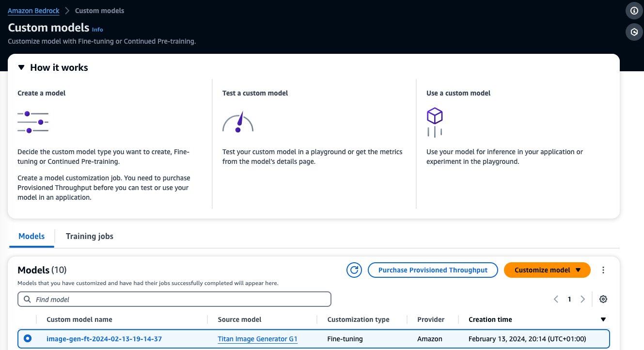Switch to the Training jobs tab

pyautogui.click(x=90, y=236)
